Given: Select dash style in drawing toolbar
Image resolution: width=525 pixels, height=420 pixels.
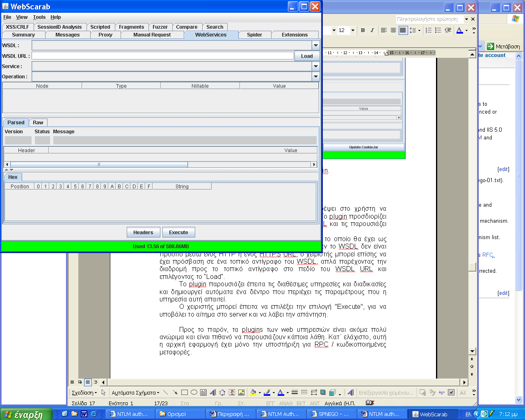Looking at the screenshot, I should [x=304, y=393].
